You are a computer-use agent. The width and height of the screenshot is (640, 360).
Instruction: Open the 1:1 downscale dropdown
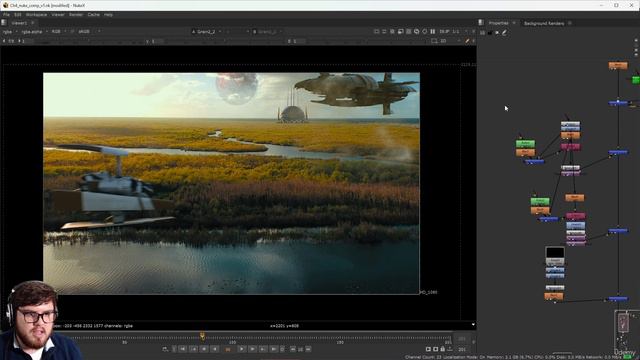[x=458, y=31]
